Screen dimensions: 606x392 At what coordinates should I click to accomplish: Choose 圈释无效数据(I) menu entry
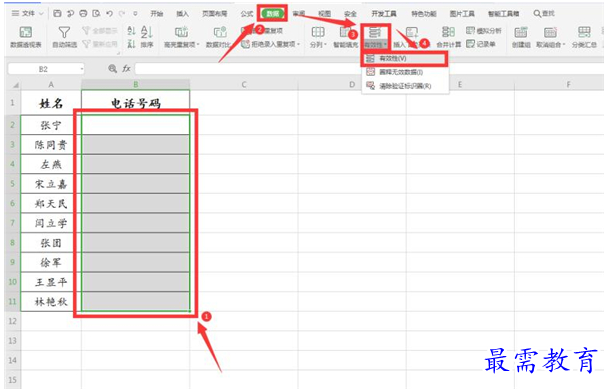click(404, 72)
